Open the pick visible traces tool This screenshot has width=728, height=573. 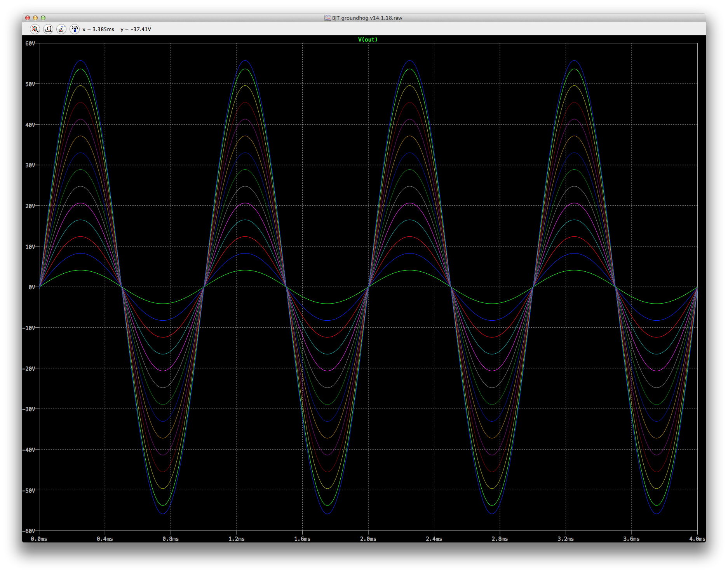click(x=61, y=29)
